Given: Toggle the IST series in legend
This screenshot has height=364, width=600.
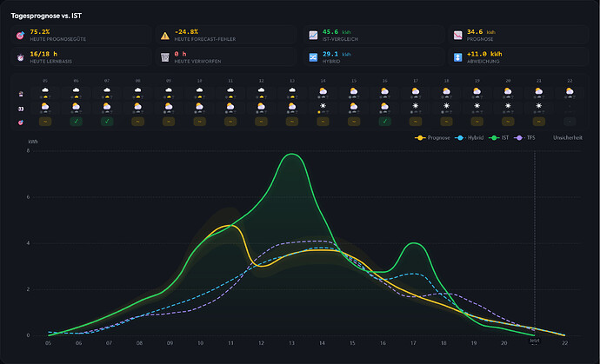Looking at the screenshot, I should (499, 137).
